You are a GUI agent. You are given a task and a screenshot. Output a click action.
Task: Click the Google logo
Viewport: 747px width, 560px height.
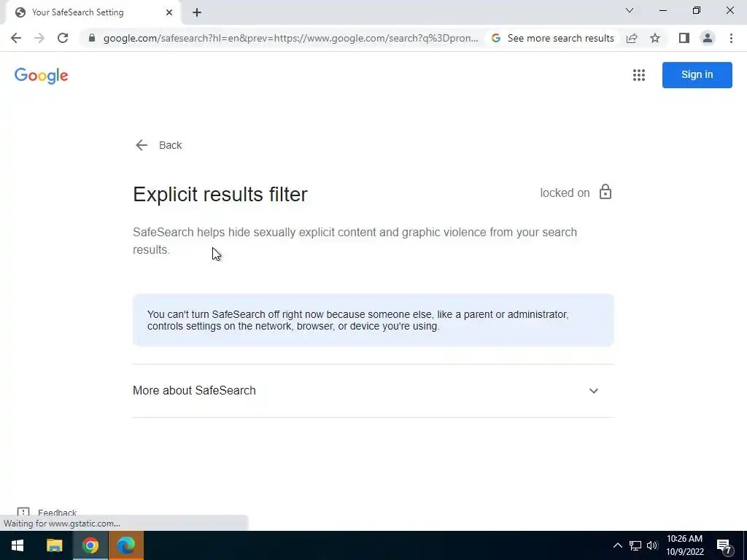click(42, 75)
